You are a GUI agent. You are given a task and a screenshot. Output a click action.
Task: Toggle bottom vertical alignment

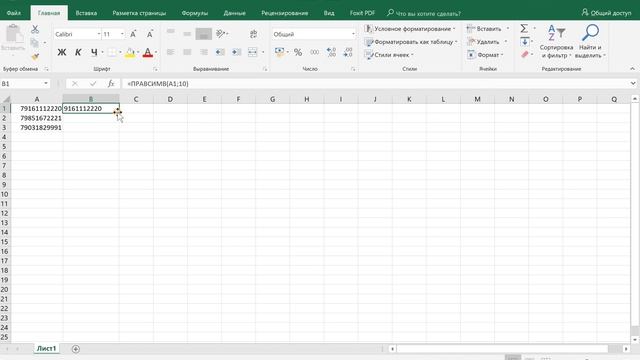pyautogui.click(x=203, y=33)
